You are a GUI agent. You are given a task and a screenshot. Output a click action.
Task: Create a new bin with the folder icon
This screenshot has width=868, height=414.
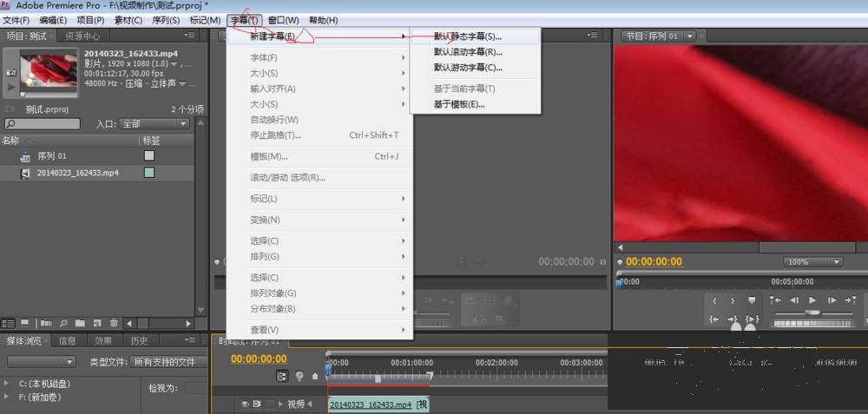[80, 323]
